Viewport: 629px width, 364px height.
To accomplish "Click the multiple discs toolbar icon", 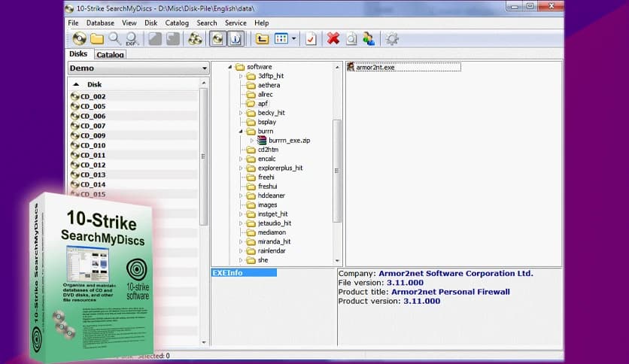I will point(195,39).
